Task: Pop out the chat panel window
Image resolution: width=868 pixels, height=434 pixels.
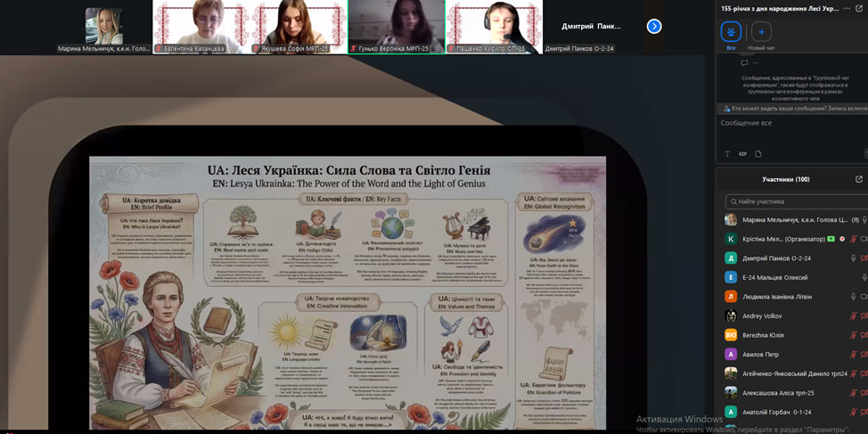Action: pyautogui.click(x=858, y=8)
